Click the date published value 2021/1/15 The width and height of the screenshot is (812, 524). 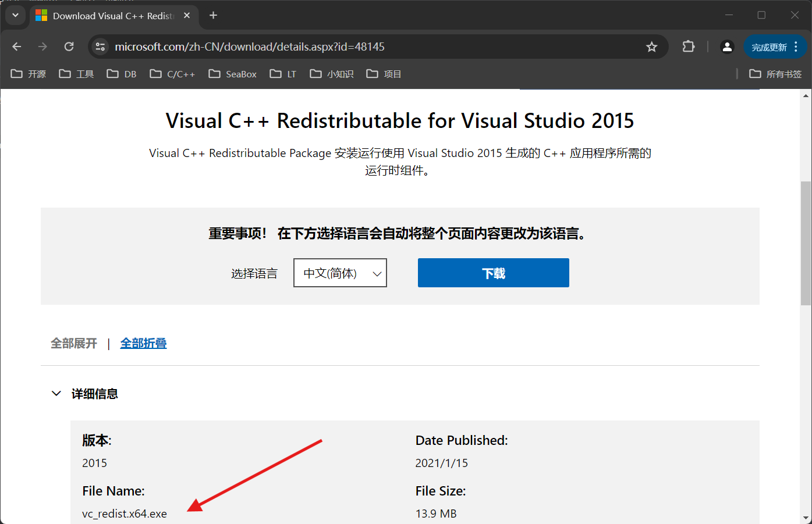[x=441, y=463]
